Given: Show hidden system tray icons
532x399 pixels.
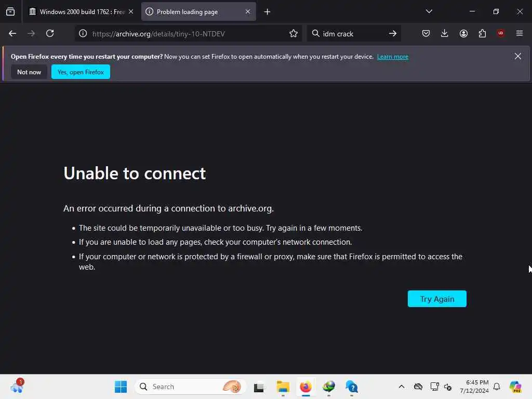Looking at the screenshot, I should tap(402, 387).
